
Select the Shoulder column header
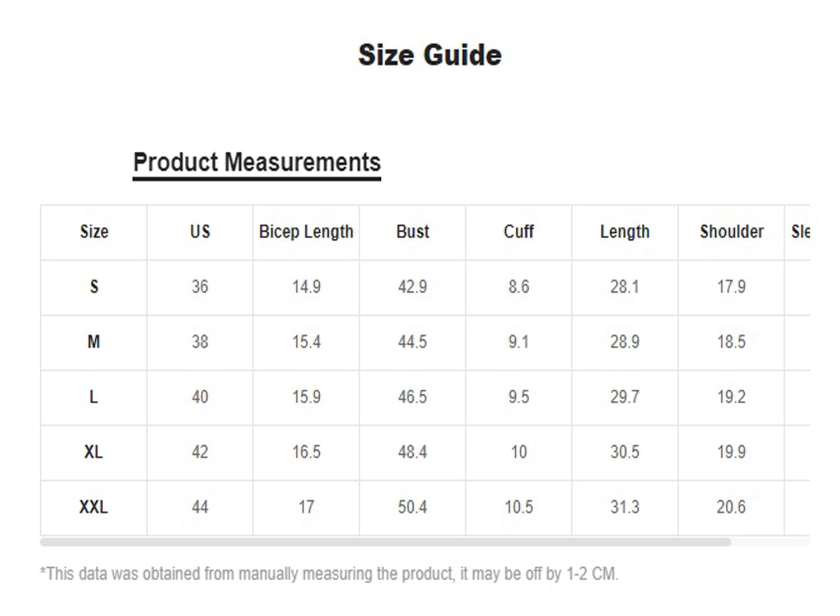[x=731, y=232]
